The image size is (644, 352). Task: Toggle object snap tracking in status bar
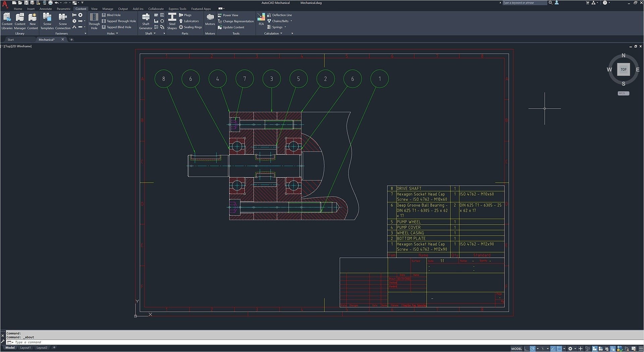pos(553,349)
